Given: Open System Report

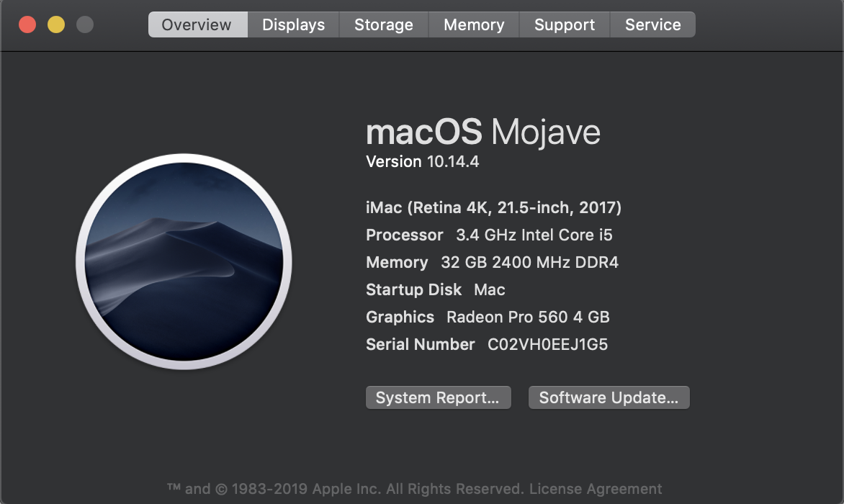Looking at the screenshot, I should 438,398.
